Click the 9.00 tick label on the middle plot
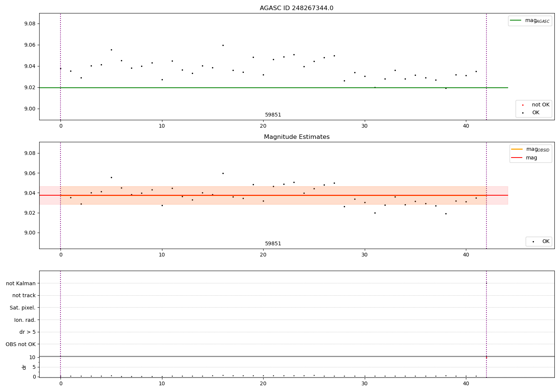560x392 pixels. [x=29, y=233]
